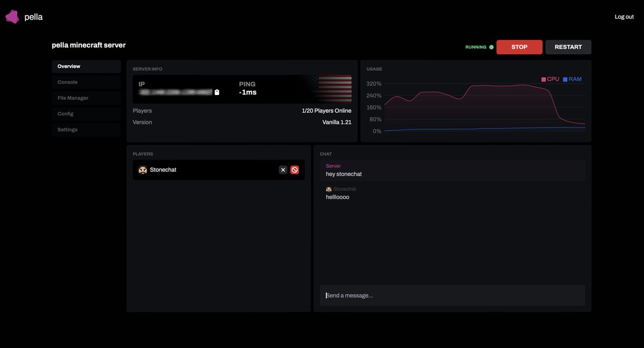Click Stonechat's avatar in Players list
Viewport: 644px width, 348px height.
(x=143, y=170)
